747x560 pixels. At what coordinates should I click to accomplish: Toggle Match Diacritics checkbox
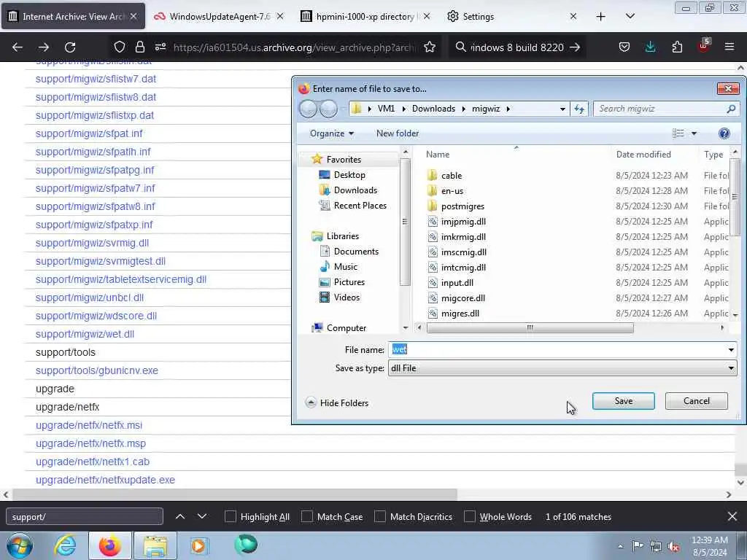(380, 517)
